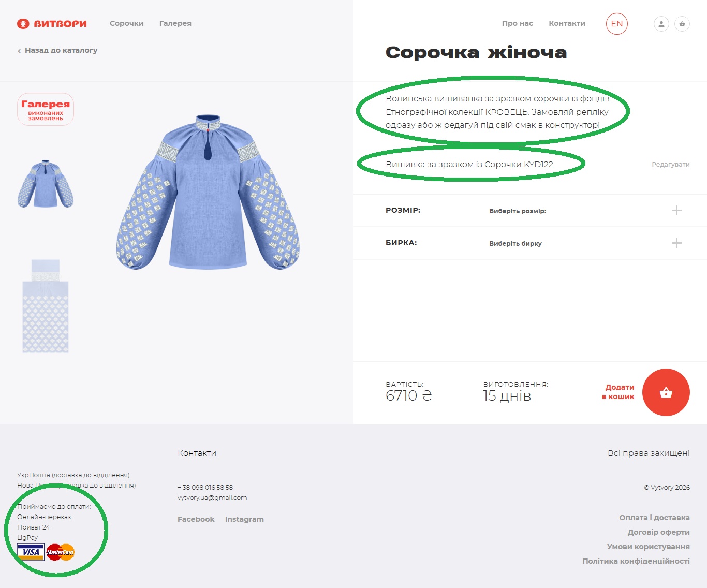Viewport: 707px width, 588px height.
Task: Expand the РОЗМІР size selector
Action: tap(676, 211)
